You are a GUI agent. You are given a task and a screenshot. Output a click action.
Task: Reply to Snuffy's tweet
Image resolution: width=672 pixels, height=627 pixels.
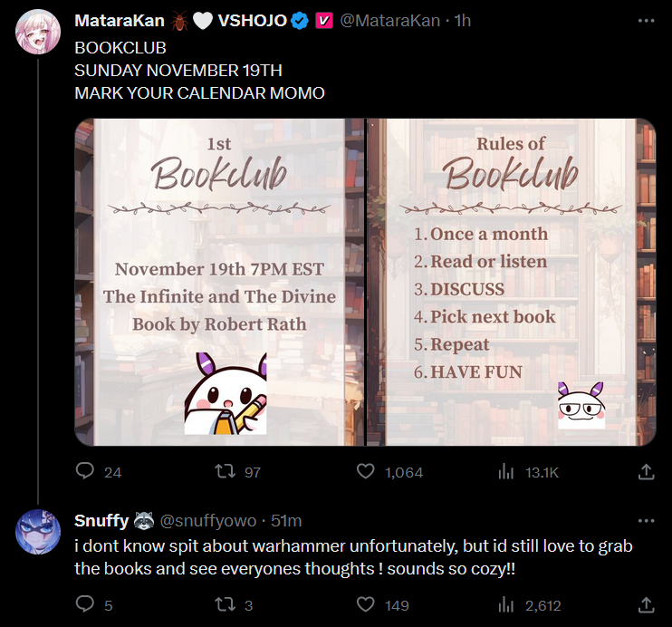85,604
